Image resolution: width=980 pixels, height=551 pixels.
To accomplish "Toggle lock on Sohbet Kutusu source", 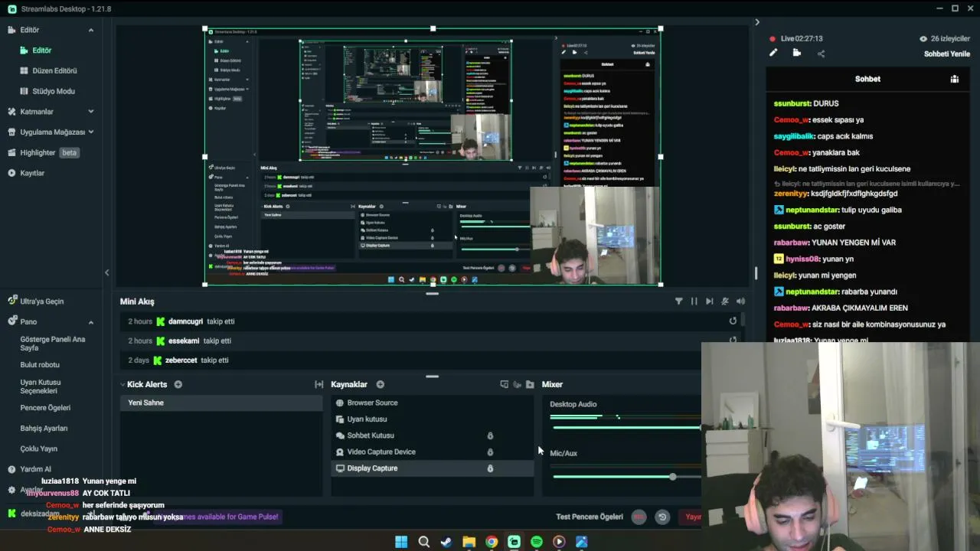I will [490, 435].
